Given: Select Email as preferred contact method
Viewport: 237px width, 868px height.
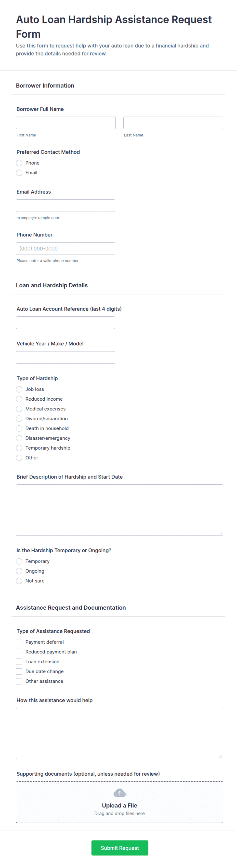Looking at the screenshot, I should tap(19, 173).
